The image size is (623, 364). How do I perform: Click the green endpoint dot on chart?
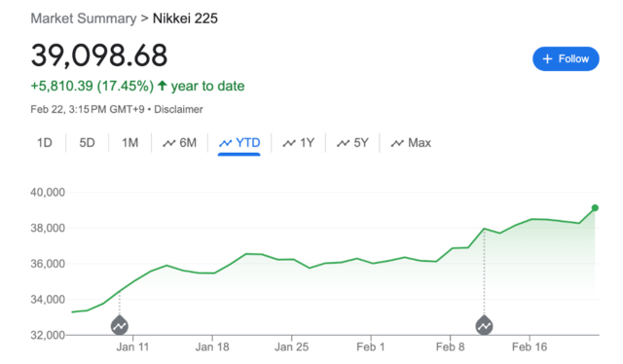pyautogui.click(x=595, y=208)
